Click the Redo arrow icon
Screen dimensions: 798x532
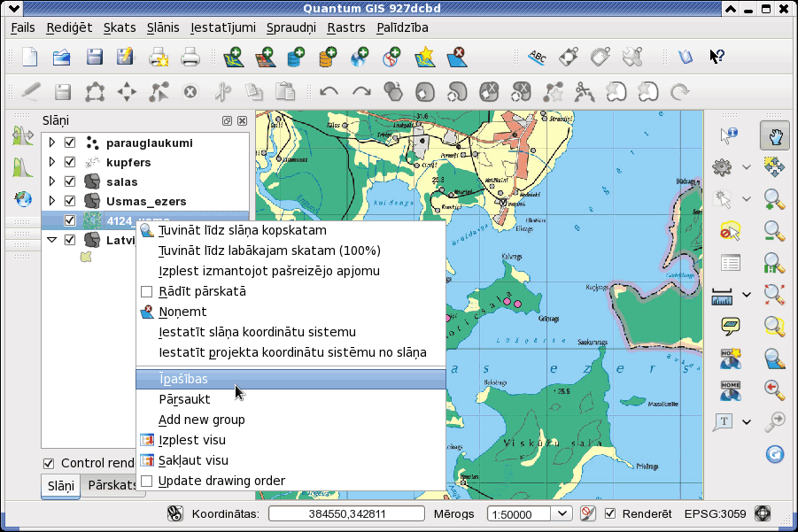coord(361,92)
